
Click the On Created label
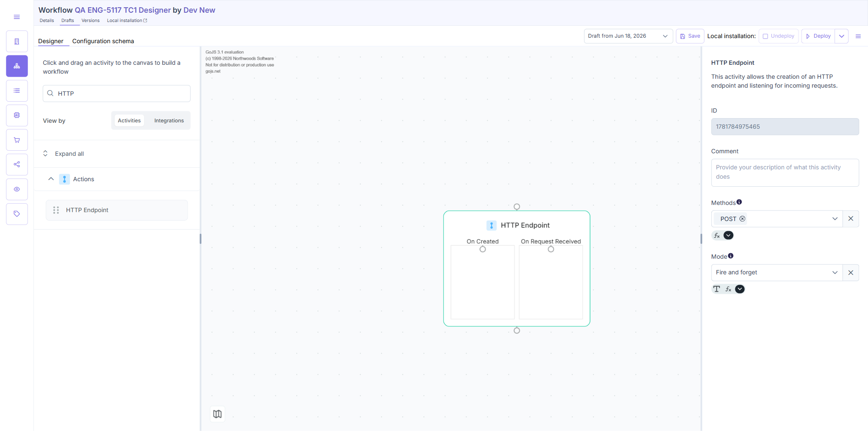[x=483, y=241]
